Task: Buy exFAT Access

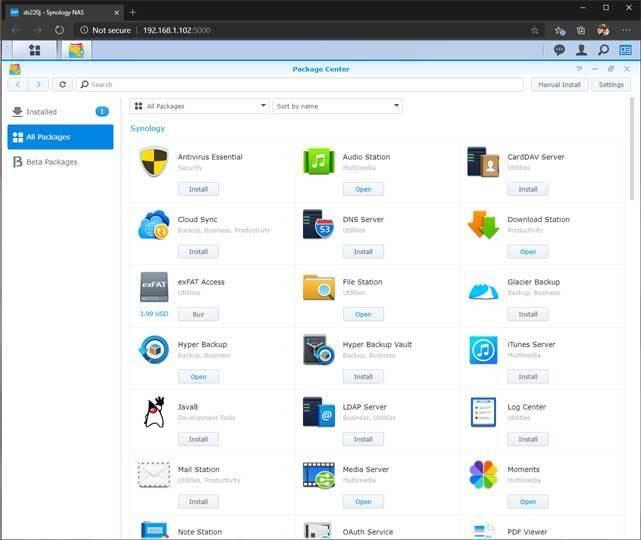Action: tap(198, 314)
